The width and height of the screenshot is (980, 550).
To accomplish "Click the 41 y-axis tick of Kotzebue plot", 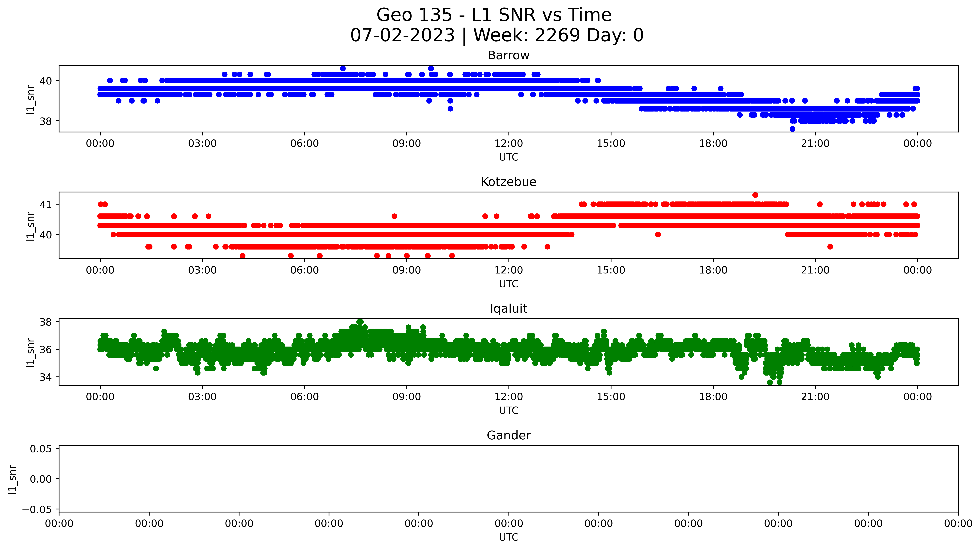I will point(46,205).
